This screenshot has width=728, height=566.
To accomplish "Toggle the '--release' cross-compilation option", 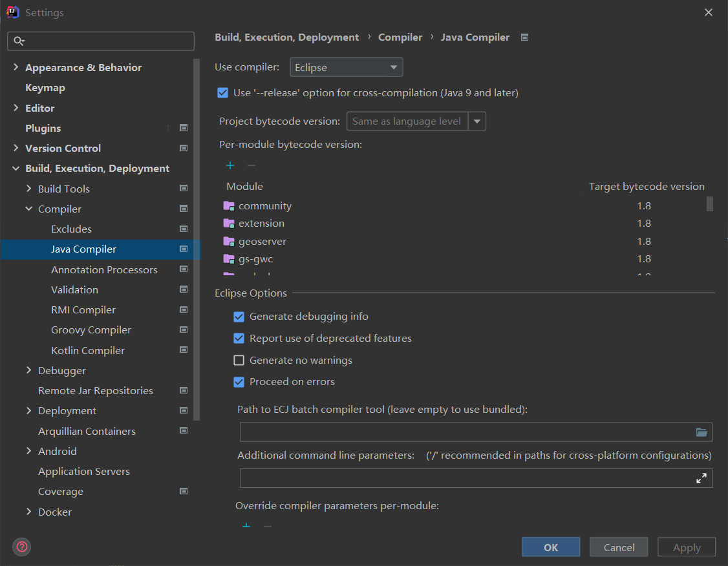I will click(223, 93).
